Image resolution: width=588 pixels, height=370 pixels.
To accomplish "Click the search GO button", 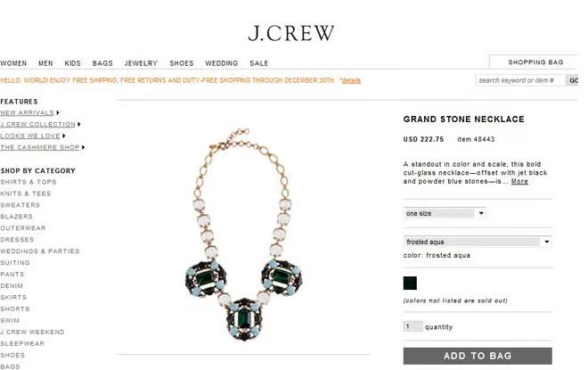I will pyautogui.click(x=572, y=80).
